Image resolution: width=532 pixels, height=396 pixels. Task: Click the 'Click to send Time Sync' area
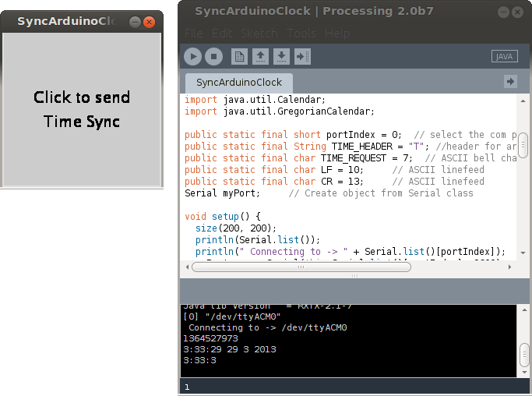[82, 109]
